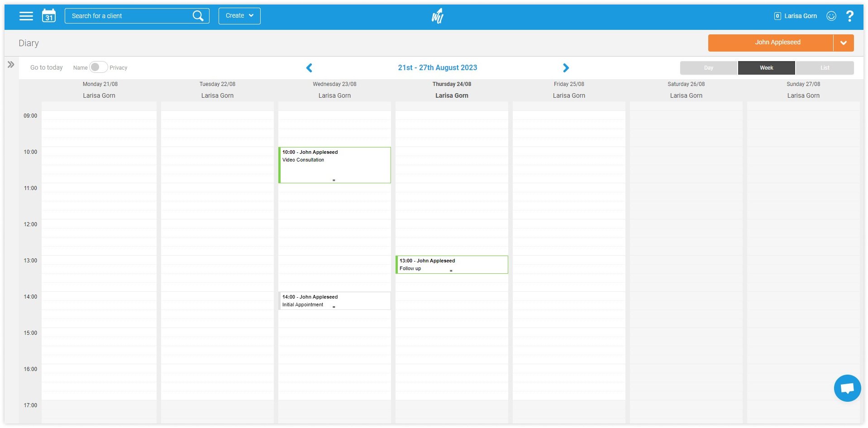868x428 pixels.
Task: Click in the client search field
Action: pyautogui.click(x=129, y=16)
